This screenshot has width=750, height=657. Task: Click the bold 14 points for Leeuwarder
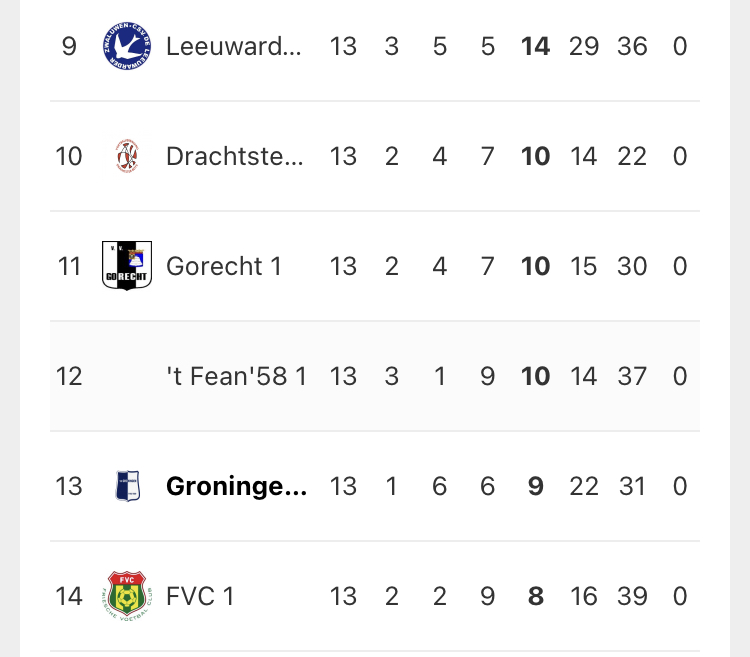[x=535, y=46]
